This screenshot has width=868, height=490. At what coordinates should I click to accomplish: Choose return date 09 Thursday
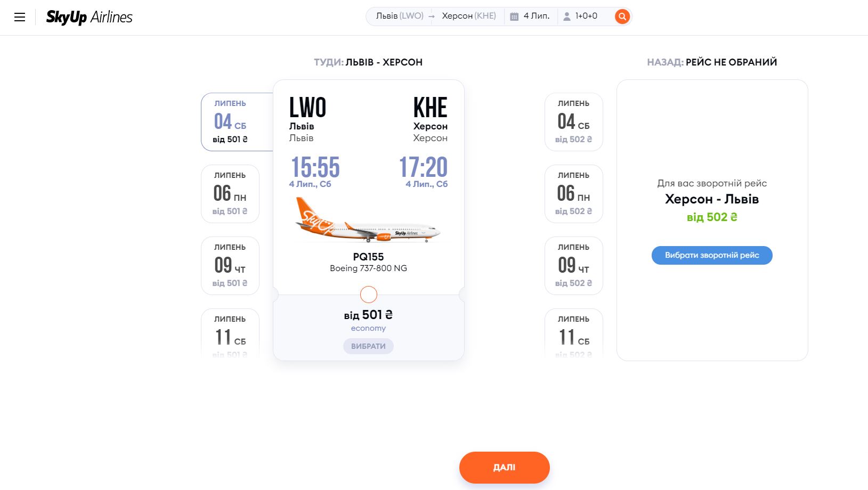pyautogui.click(x=573, y=266)
